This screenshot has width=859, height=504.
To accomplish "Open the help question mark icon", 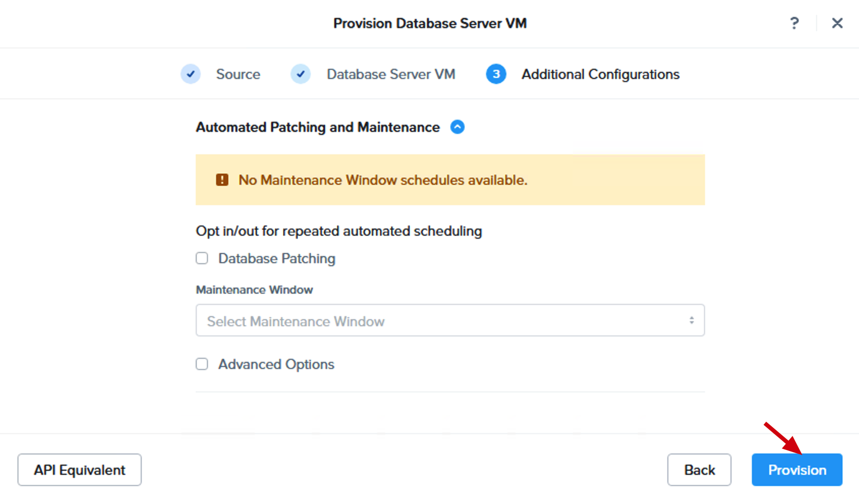I will tap(794, 23).
